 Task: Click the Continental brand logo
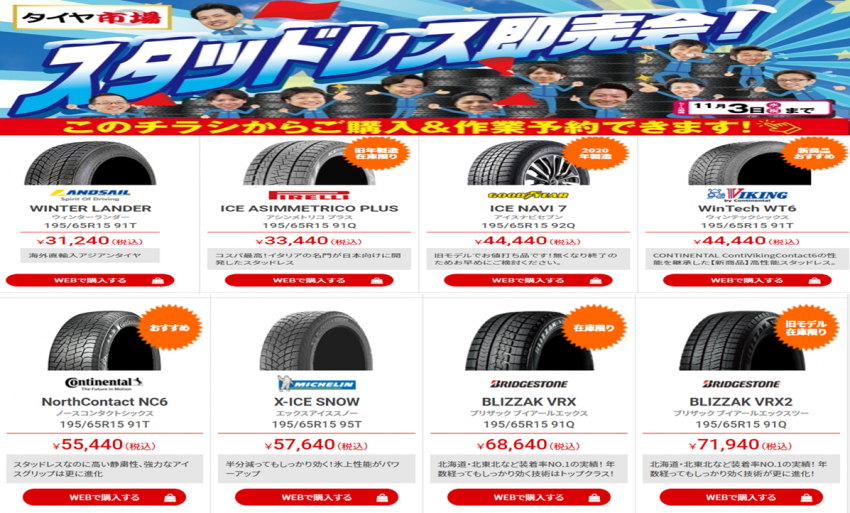[x=104, y=384]
